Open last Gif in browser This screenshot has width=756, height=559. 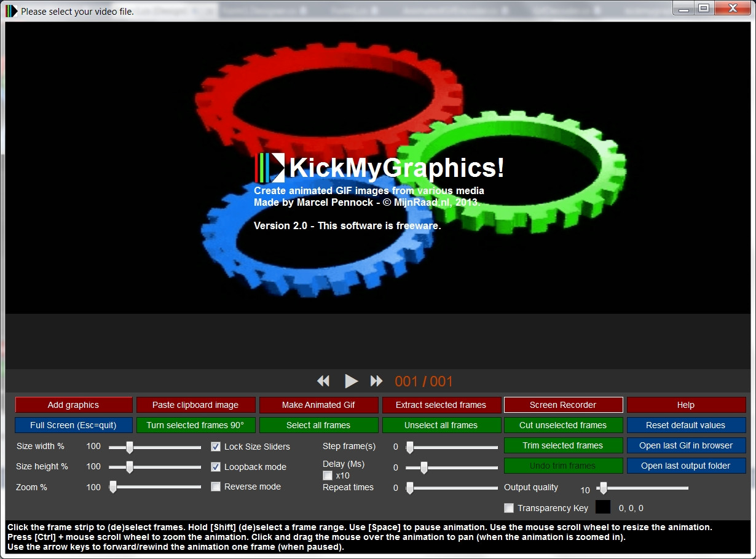(x=686, y=445)
